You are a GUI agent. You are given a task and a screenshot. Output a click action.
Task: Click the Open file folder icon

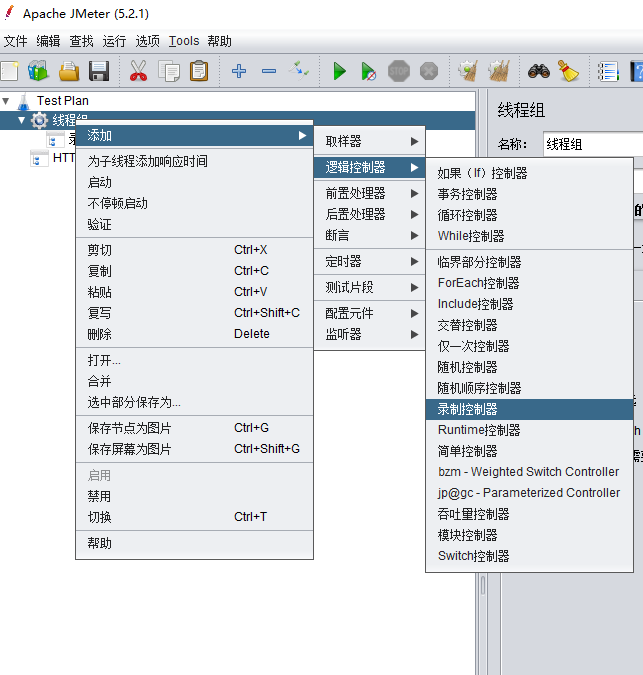click(x=69, y=71)
